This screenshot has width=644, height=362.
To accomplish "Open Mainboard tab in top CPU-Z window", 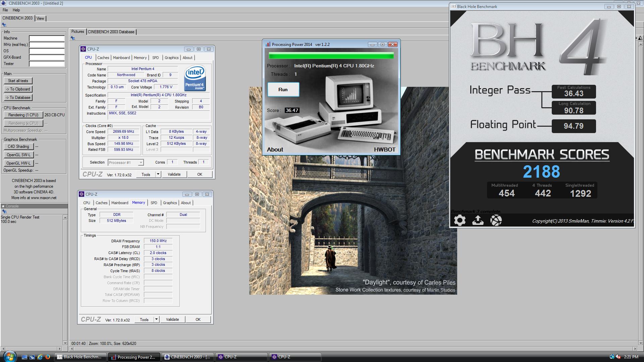I will [121, 58].
